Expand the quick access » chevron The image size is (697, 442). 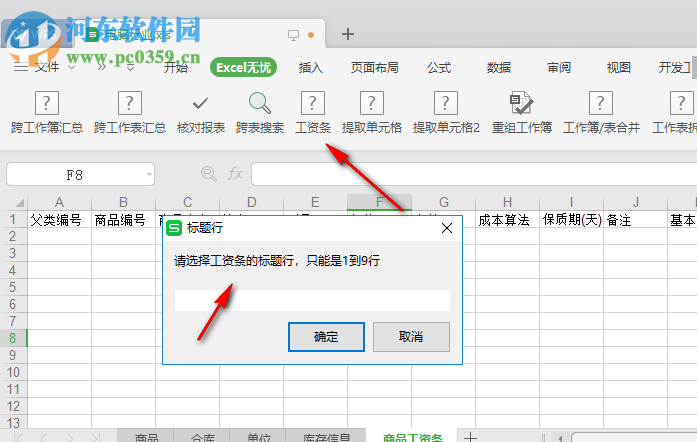[102, 67]
